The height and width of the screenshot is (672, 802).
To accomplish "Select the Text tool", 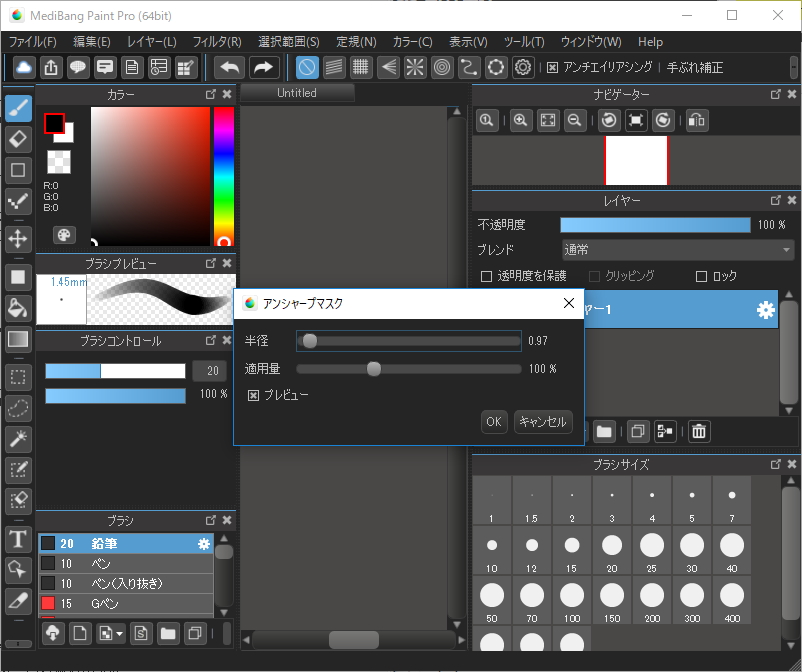I will 18,539.
